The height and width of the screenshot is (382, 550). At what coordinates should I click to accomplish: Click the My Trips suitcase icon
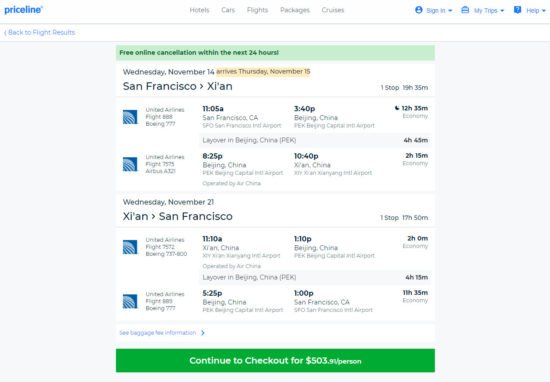pyautogui.click(x=465, y=10)
